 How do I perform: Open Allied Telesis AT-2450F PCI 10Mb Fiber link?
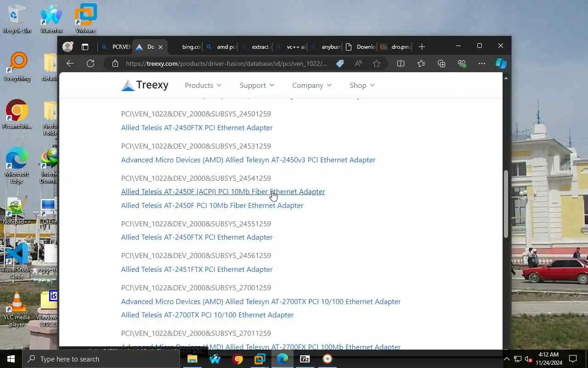(x=212, y=205)
